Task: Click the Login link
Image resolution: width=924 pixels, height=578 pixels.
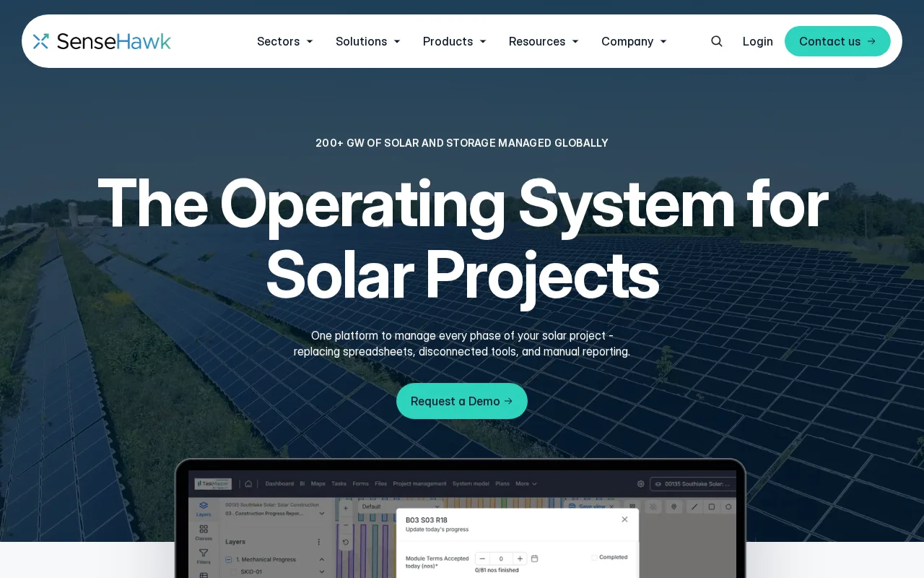Action: point(758,41)
